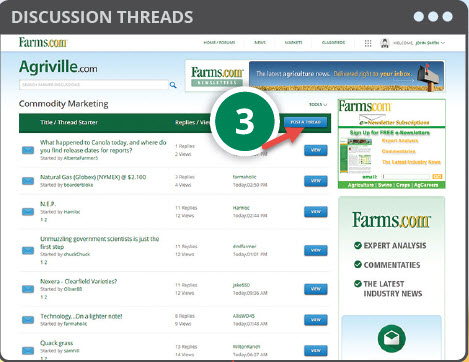
Task: Click the user avatar icon
Action: click(385, 43)
